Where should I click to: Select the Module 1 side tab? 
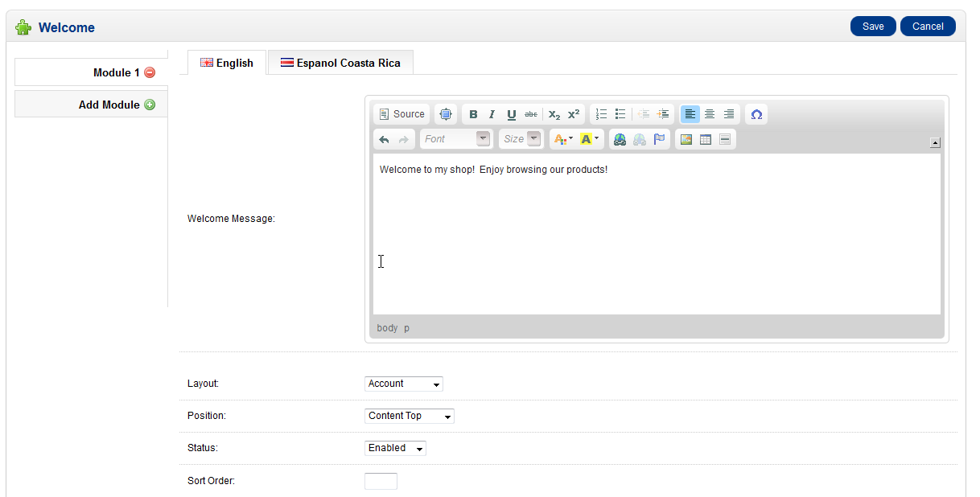111,72
